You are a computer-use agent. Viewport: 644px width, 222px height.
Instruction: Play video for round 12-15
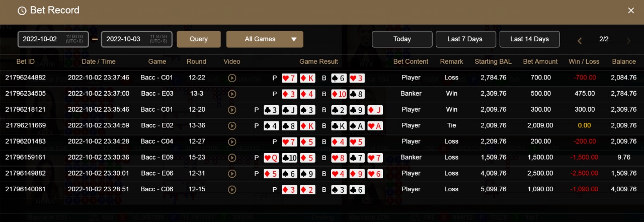[x=232, y=190]
